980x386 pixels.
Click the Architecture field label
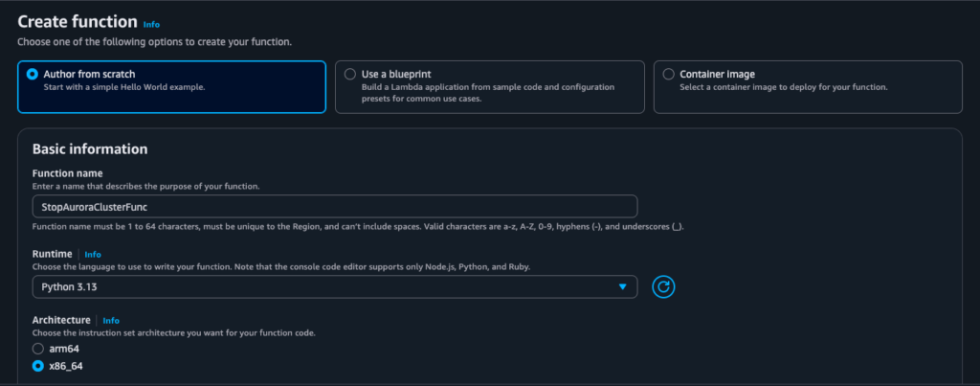61,320
